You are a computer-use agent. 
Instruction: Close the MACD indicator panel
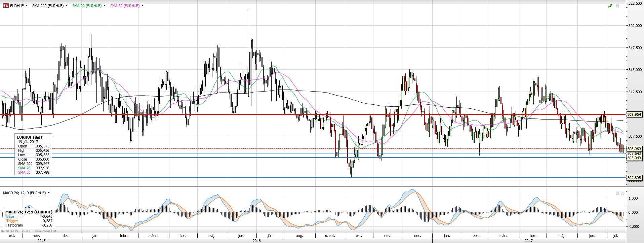622,193
